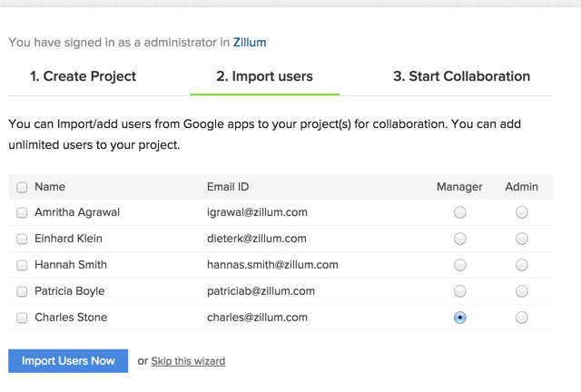Assign Admin role to Patricia Boyle

(x=521, y=291)
